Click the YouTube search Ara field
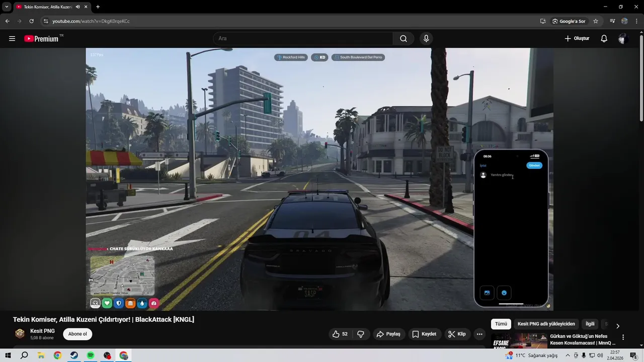 pyautogui.click(x=303, y=39)
